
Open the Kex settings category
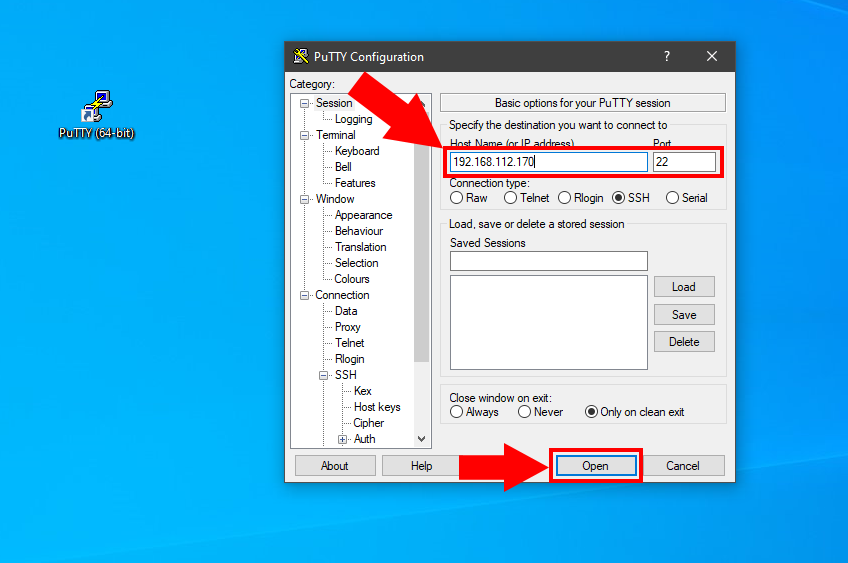(362, 391)
